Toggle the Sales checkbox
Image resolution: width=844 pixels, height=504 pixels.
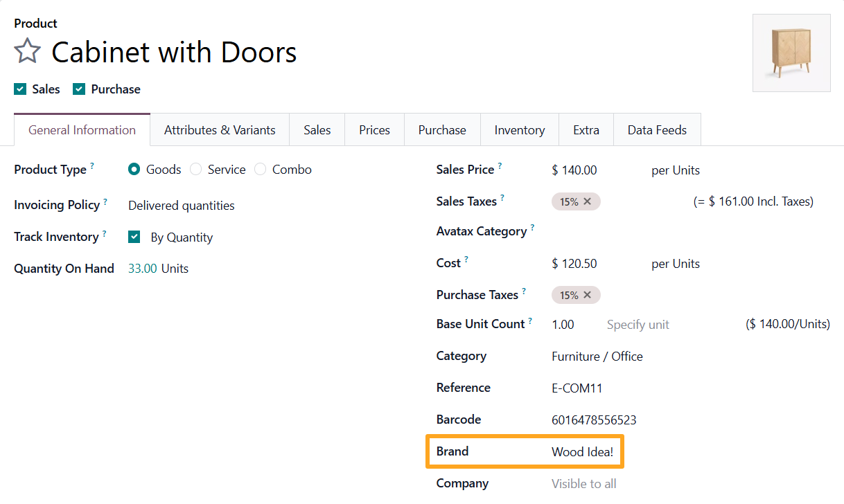click(20, 89)
